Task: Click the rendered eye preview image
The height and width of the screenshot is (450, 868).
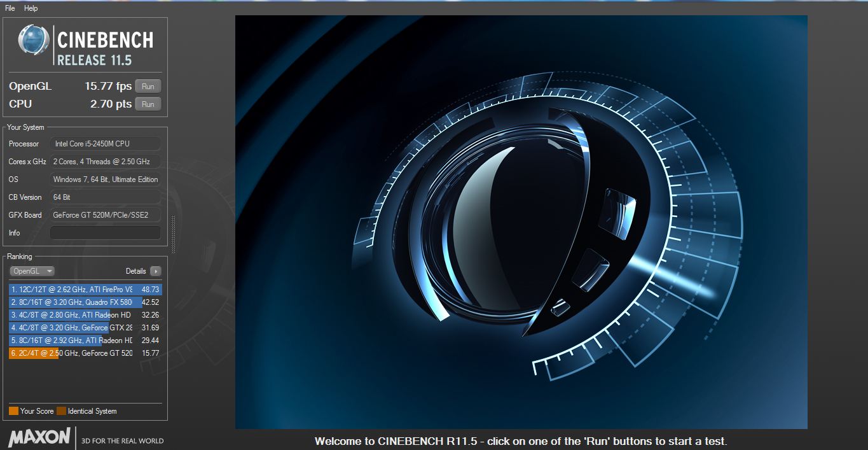Action: point(521,222)
